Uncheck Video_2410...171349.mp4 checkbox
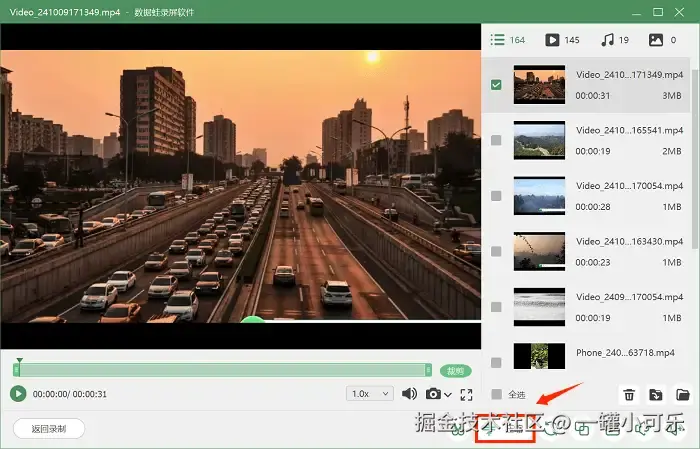 (x=496, y=85)
